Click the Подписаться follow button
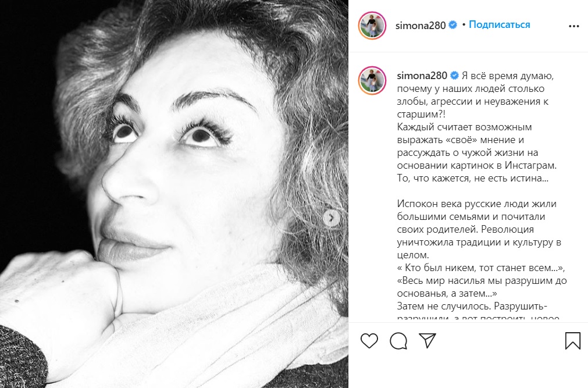The width and height of the screenshot is (588, 388). 499,25
